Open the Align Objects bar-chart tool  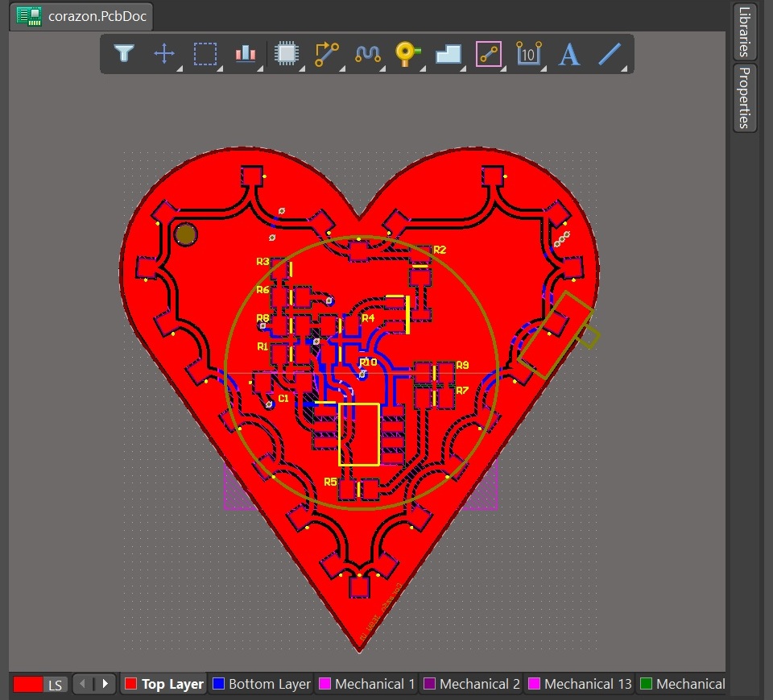click(246, 54)
